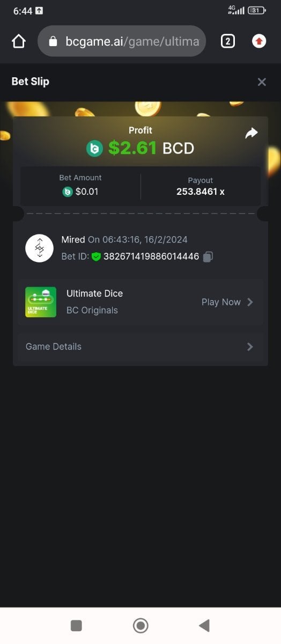
Task: Click the Play Now link
Action: [221, 302]
